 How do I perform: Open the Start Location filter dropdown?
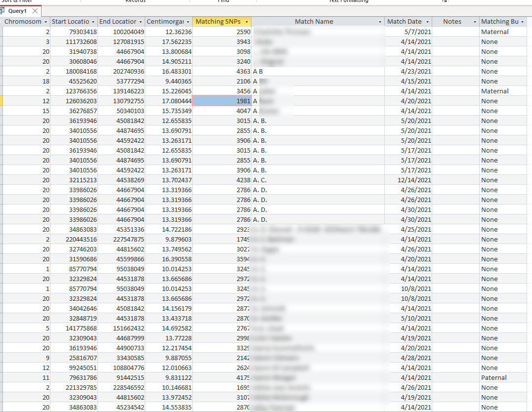point(92,21)
